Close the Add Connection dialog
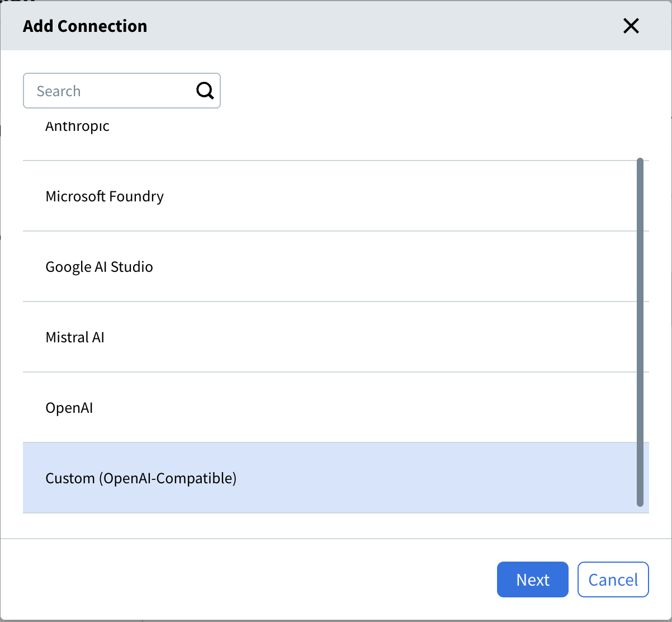Viewport: 672px width, 622px height. 631,26
